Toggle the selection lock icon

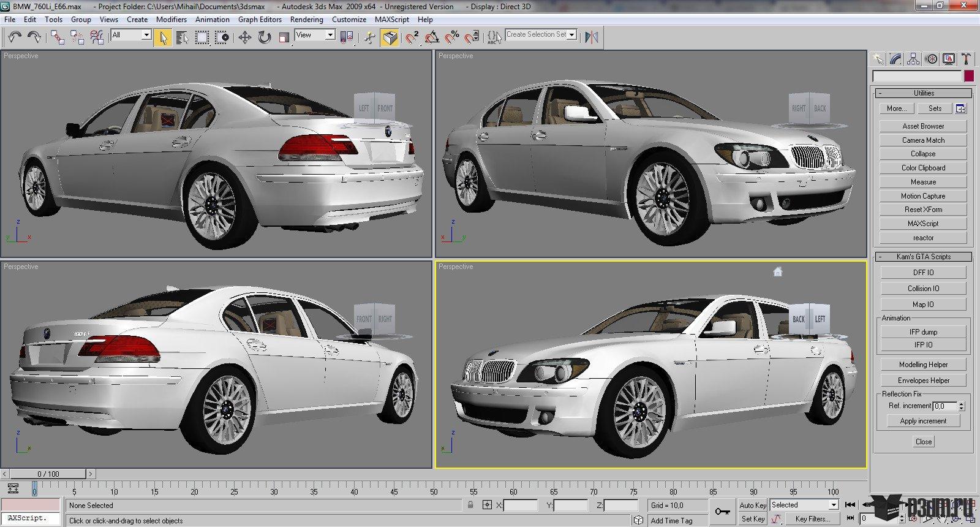pyautogui.click(x=470, y=505)
